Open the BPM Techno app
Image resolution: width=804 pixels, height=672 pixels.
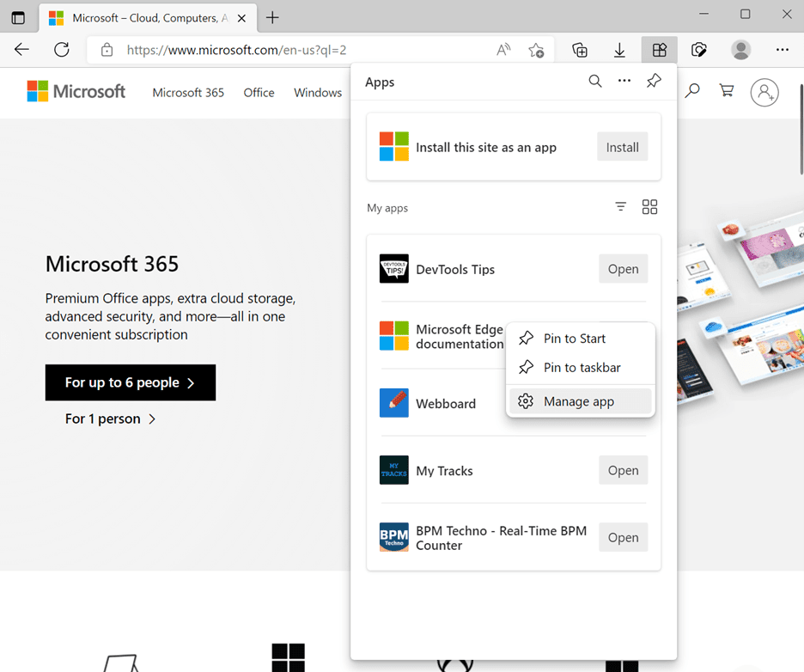623,538
